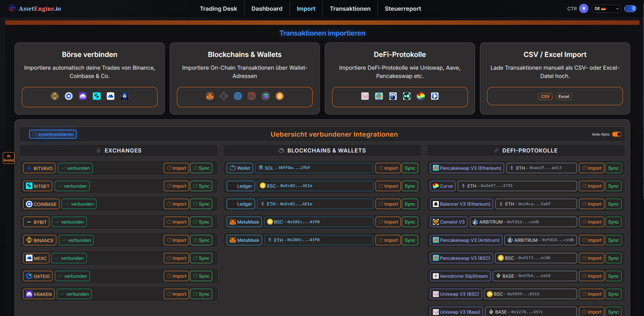The width and height of the screenshot is (644, 316).
Task: Click the KRAKEN exchange label
Action: click(x=39, y=294)
